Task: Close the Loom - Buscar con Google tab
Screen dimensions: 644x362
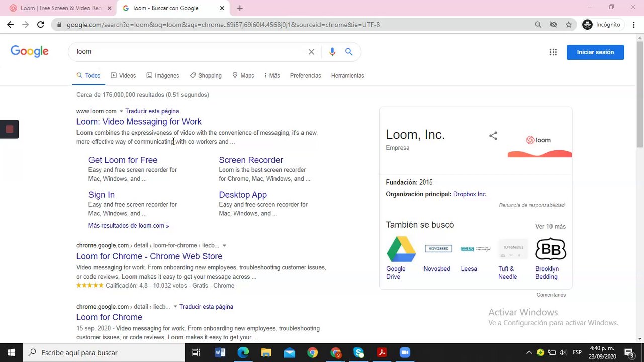Action: [x=222, y=8]
